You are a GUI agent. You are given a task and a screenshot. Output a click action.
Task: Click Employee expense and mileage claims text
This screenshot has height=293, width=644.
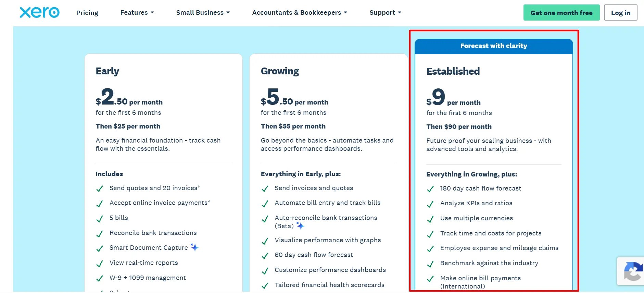coord(499,248)
